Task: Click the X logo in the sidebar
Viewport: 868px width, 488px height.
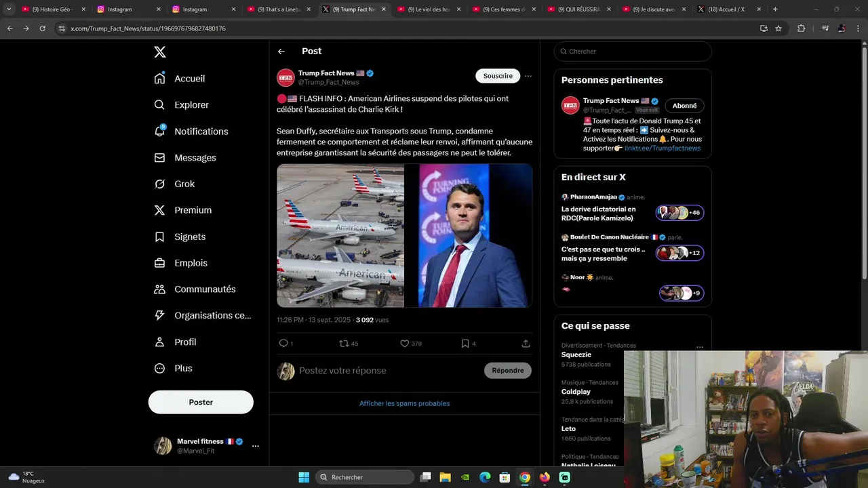Action: tap(159, 52)
